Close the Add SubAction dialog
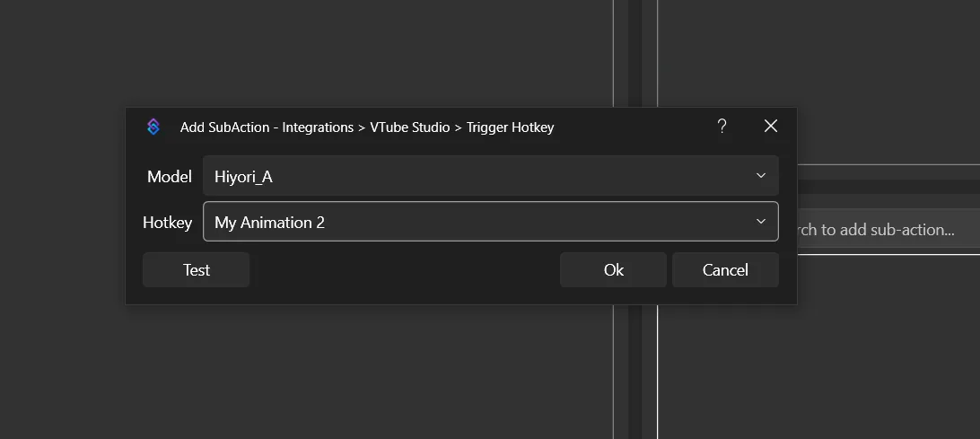The width and height of the screenshot is (980, 439). coord(771,127)
